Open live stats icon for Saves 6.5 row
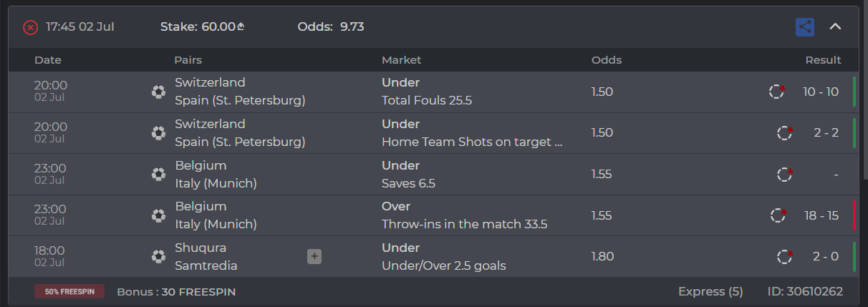Image resolution: width=868 pixels, height=307 pixels. pos(786,174)
